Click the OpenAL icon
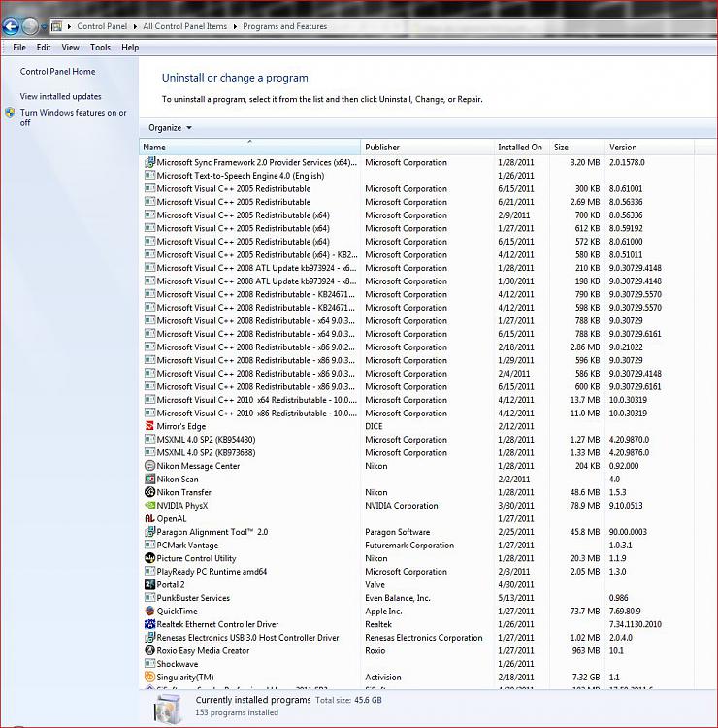This screenshot has width=718, height=728. point(149,518)
